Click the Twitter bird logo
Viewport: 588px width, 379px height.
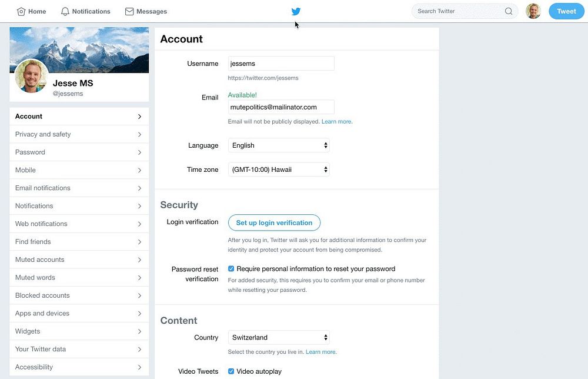tap(296, 11)
